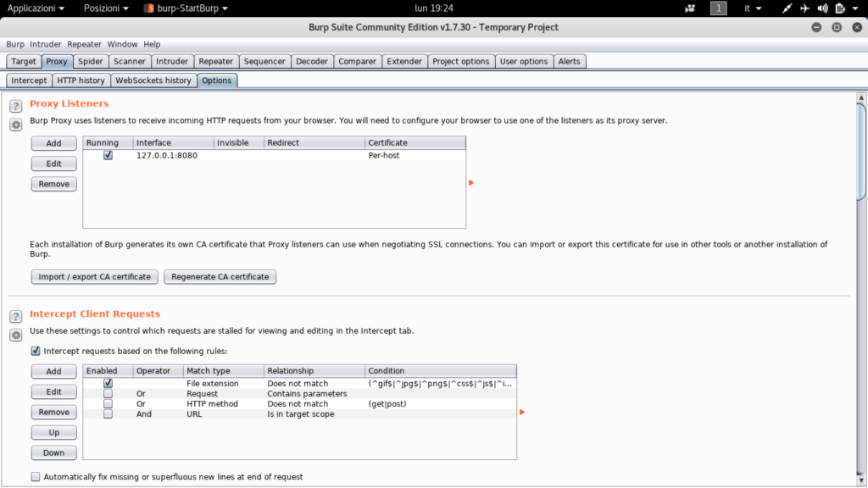Check Automatically fix missing or superfluous new lines

coord(36,476)
